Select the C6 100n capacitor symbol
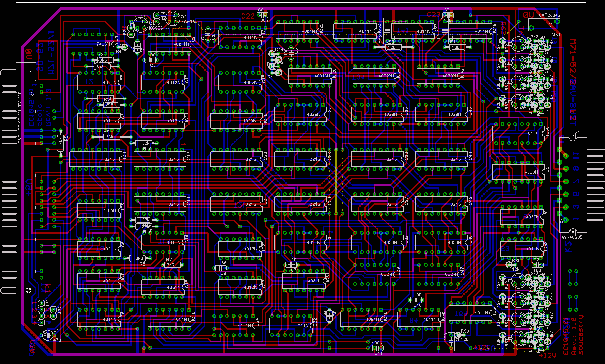 (x=262, y=15)
